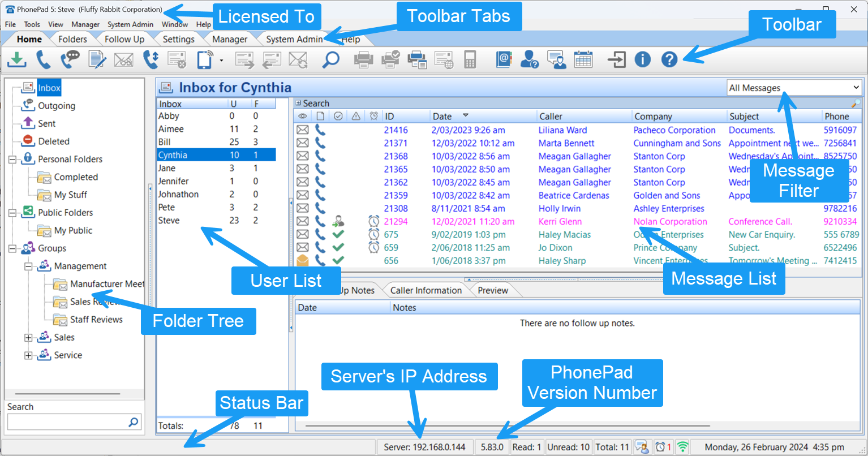Click the new phone message handset icon

tap(43, 59)
